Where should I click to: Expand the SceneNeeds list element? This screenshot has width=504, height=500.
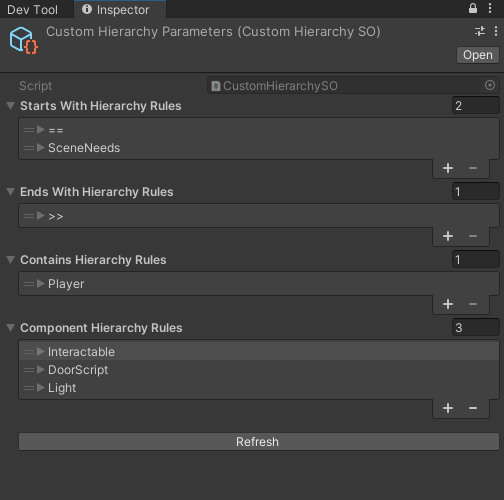coord(41,148)
